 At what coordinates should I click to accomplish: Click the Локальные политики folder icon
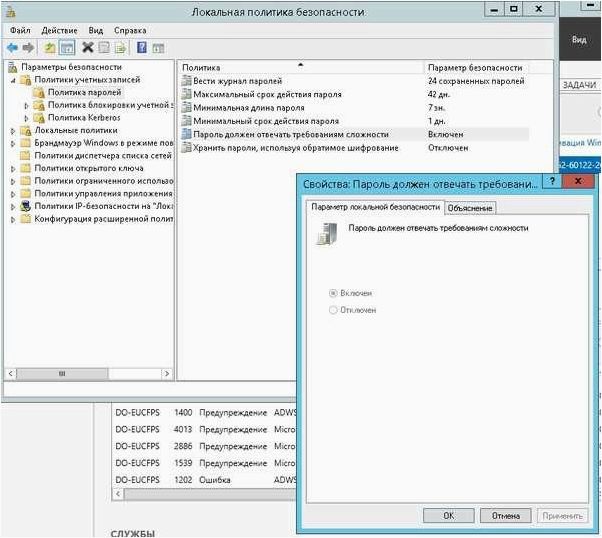25,131
